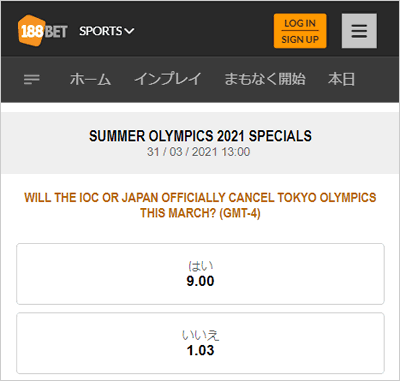Viewport: 400px width, 381px height.
Task: Pick the 1.03 odds value
Action: point(200,350)
